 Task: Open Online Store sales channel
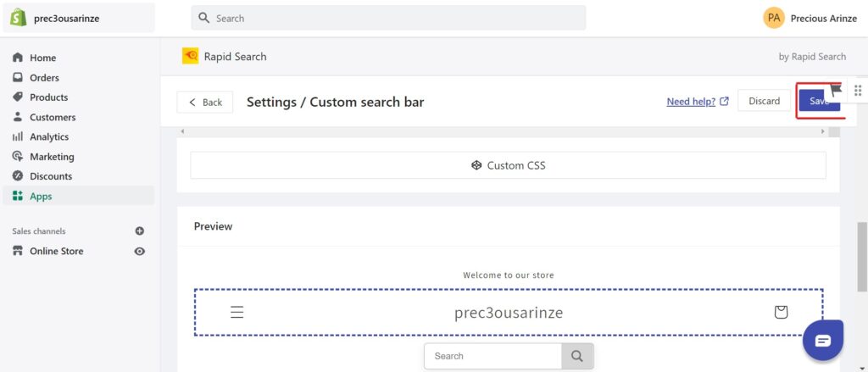[x=57, y=251]
